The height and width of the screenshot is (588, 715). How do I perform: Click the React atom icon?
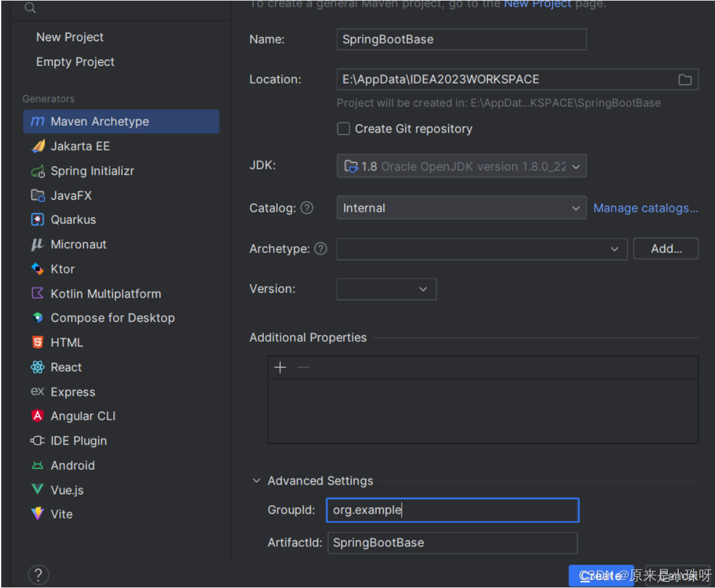click(38, 367)
